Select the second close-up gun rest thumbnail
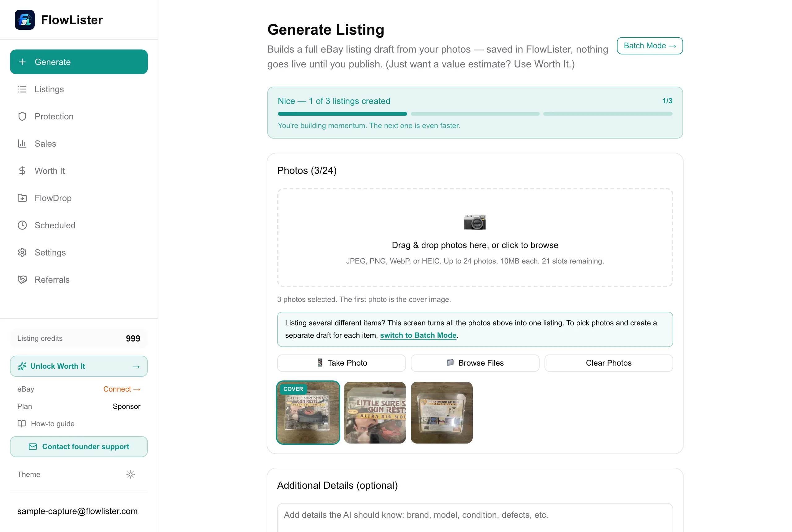 click(375, 412)
